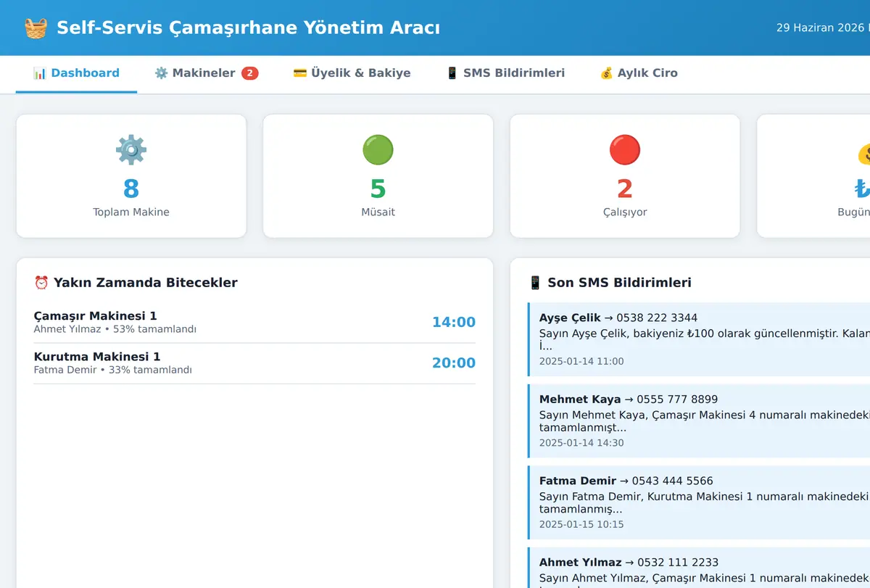Click the alarm clock icon by Yakın Zamanda Bitecekler

[x=41, y=283]
